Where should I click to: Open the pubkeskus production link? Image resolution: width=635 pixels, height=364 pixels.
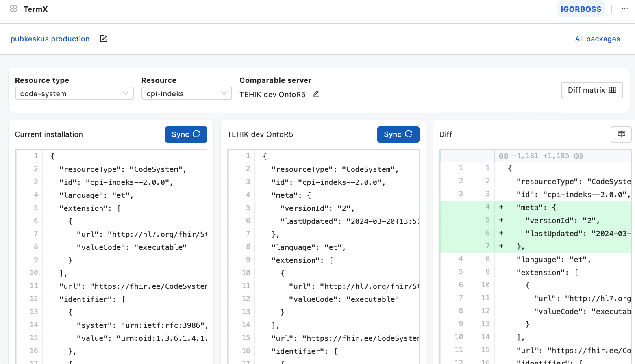[50, 39]
